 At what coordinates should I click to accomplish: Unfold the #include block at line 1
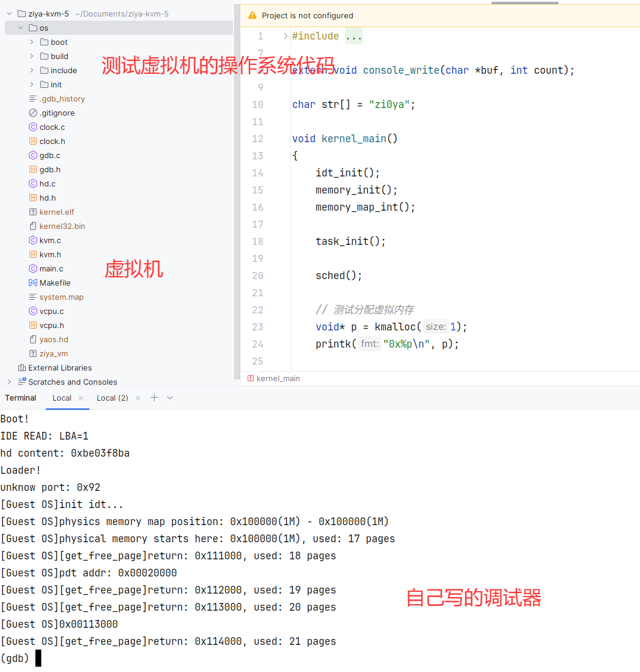tap(285, 36)
